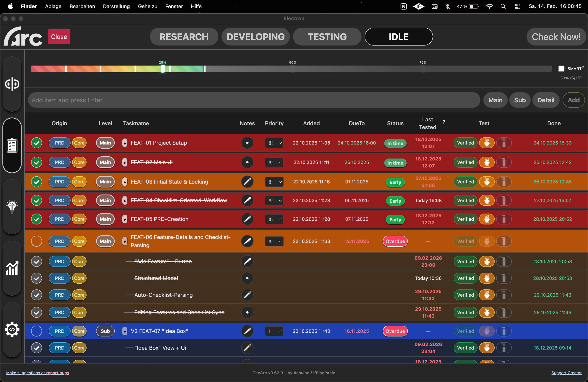Select the lightbulb ideas icon in sidebar
The height and width of the screenshot is (382, 588).
(x=12, y=207)
